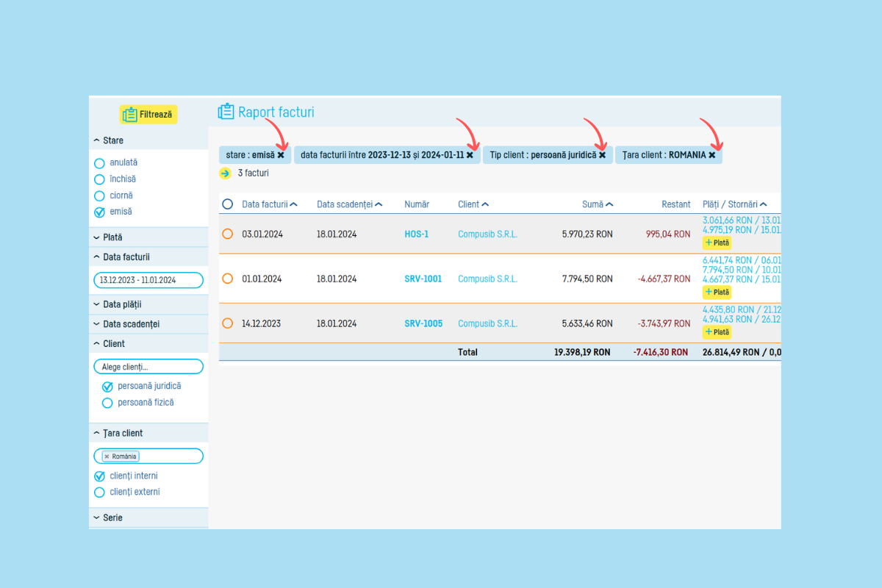This screenshot has height=588, width=882.
Task: Remove the data facturii date range filter chip
Action: click(470, 155)
